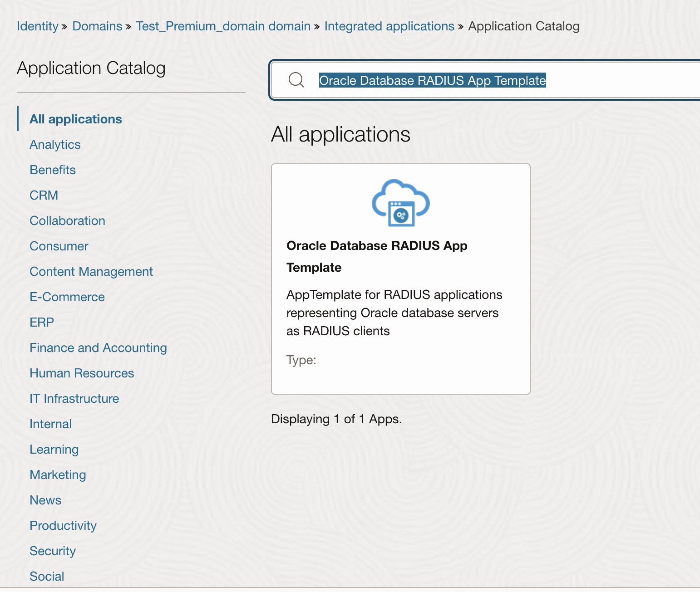Return to Integrated applications breadcrumb
700x592 pixels.
(389, 26)
